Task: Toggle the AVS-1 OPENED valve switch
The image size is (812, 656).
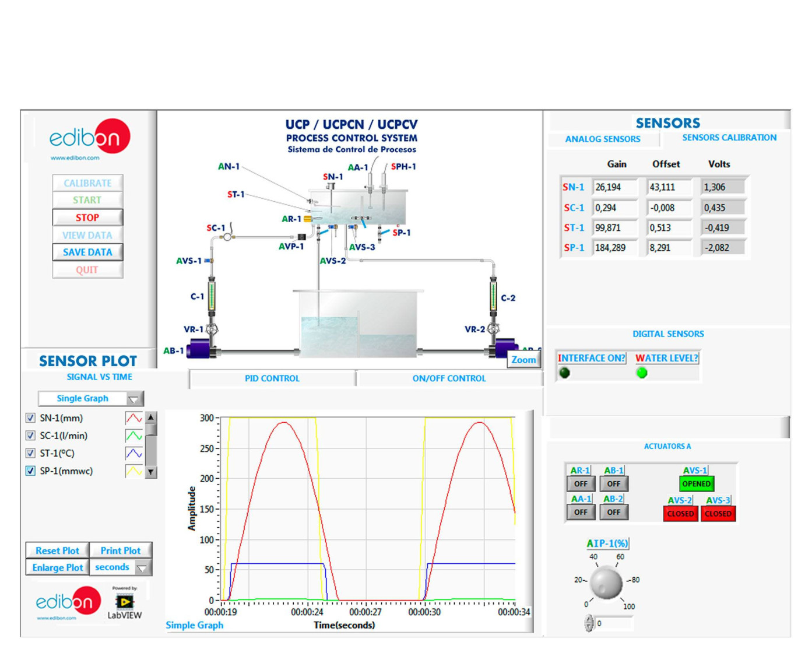Action: [696, 484]
